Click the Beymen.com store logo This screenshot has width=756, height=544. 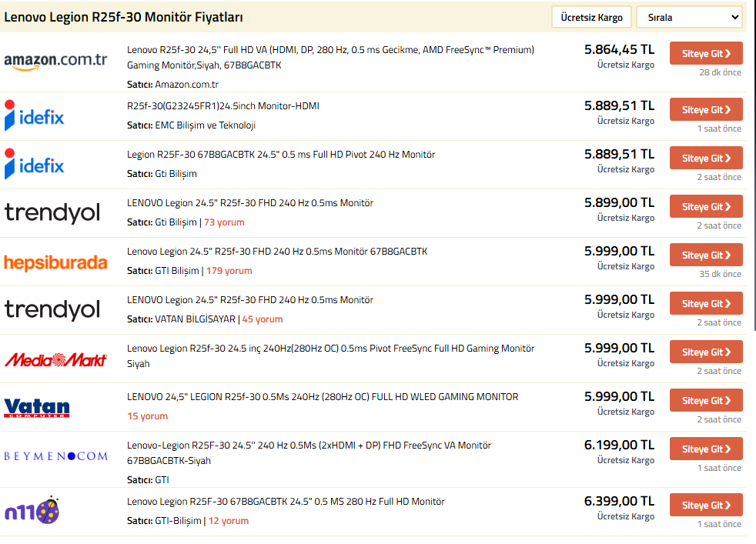[55, 456]
